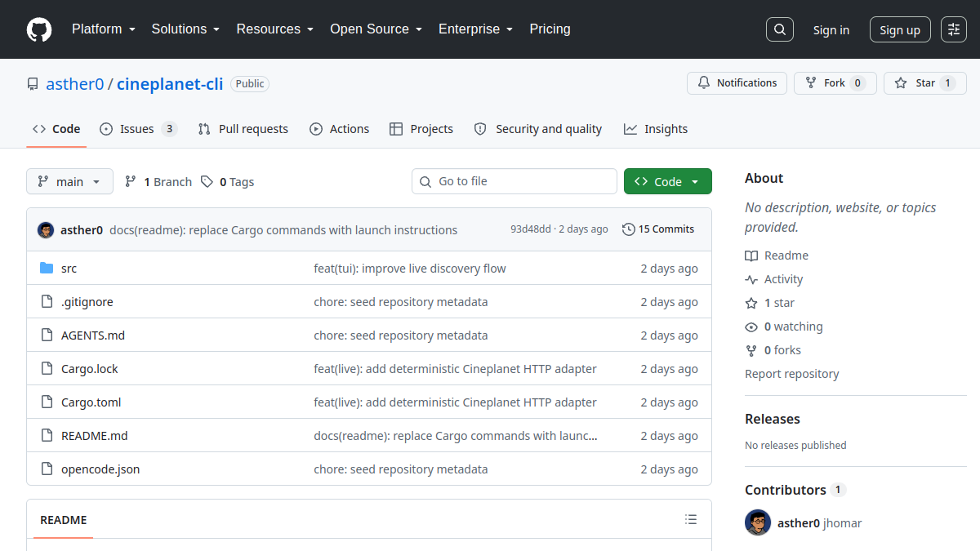Viewport: 980px width, 551px height.
Task: Click asther0 avatar in commit bar
Action: (46, 230)
